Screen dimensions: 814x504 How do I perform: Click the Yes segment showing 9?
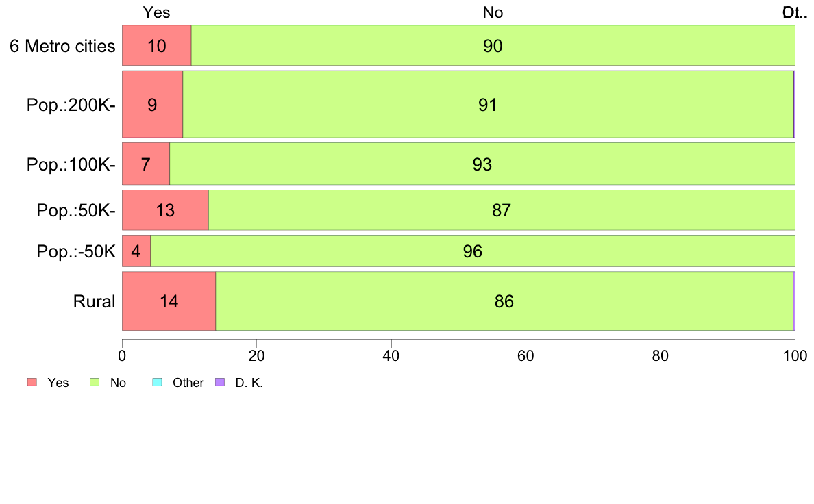coord(153,104)
